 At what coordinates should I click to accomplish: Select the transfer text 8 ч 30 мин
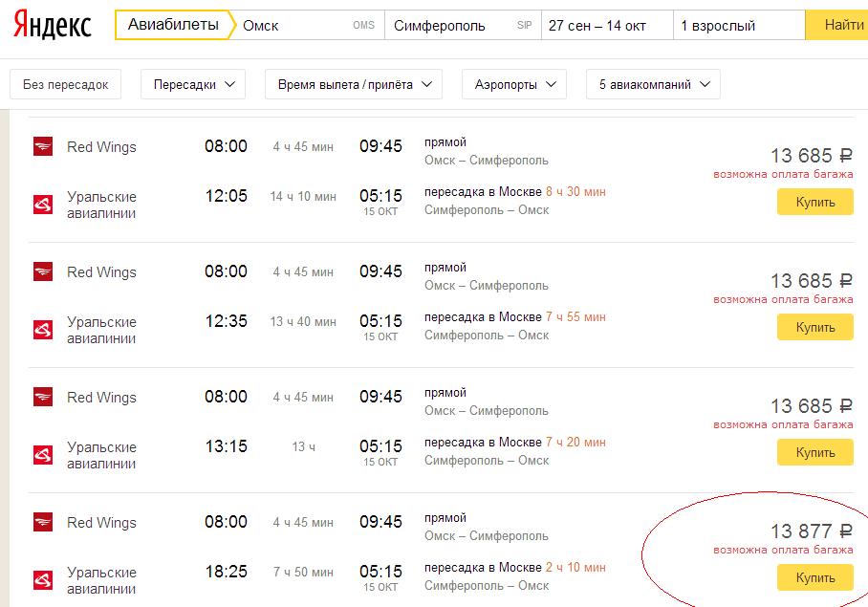(575, 191)
